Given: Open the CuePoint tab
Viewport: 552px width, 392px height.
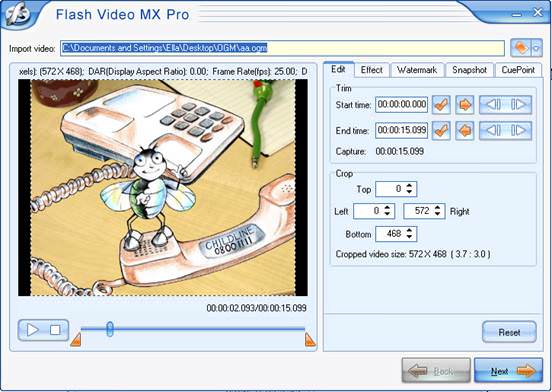Looking at the screenshot, I should pos(518,70).
